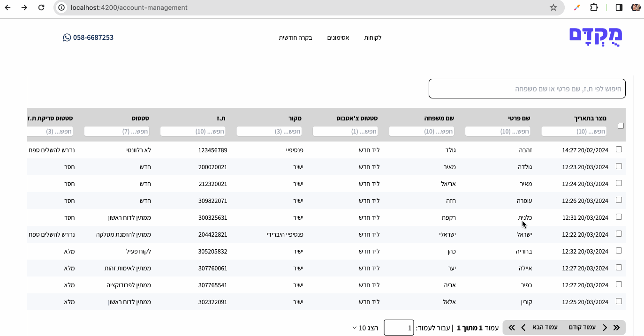
Task: Go forward with the browser forward arrow
Action: [x=24, y=7]
